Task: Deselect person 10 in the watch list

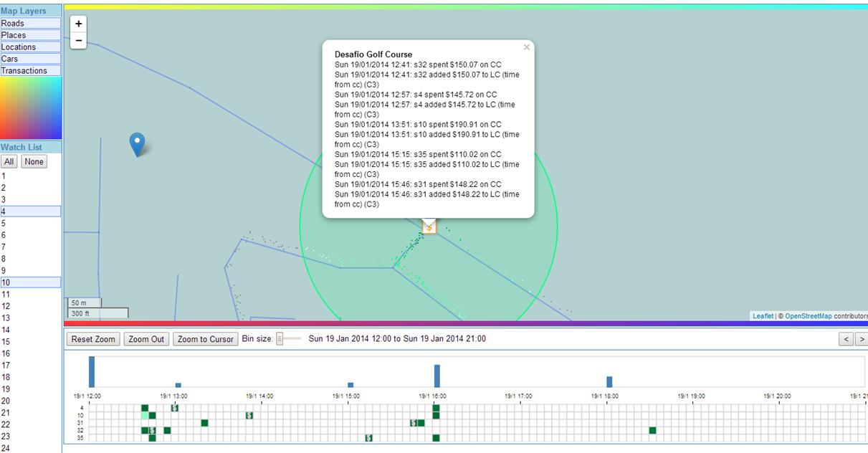Action: point(30,282)
